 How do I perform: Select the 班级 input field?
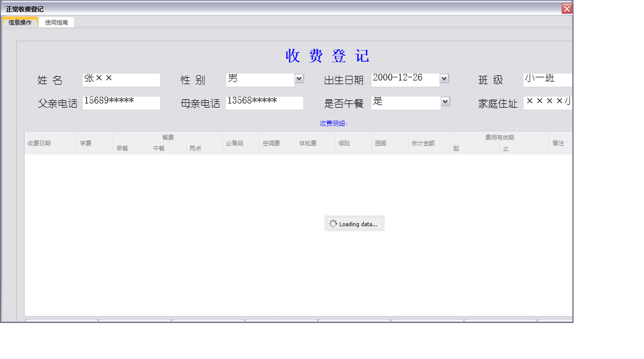click(x=547, y=80)
